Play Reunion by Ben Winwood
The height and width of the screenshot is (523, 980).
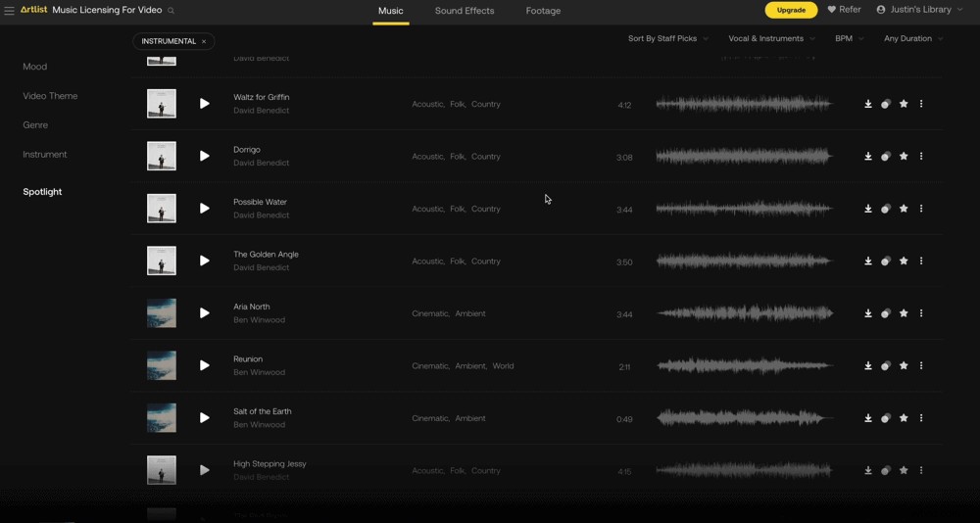pos(205,365)
